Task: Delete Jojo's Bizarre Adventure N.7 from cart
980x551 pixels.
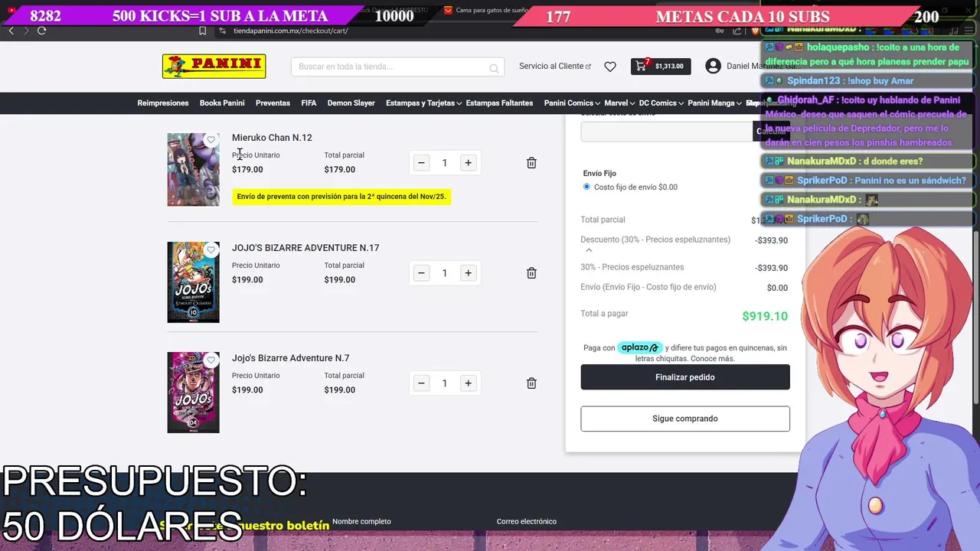Action: click(x=531, y=383)
